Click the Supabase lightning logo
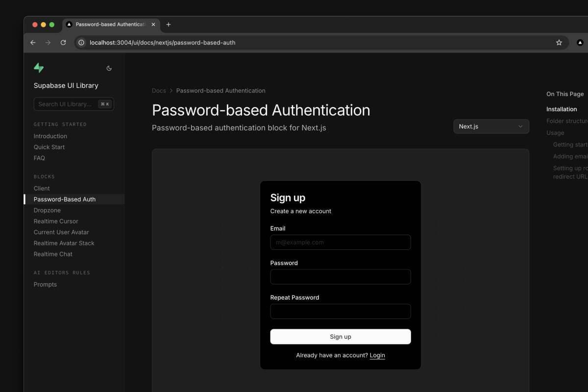 (39, 68)
